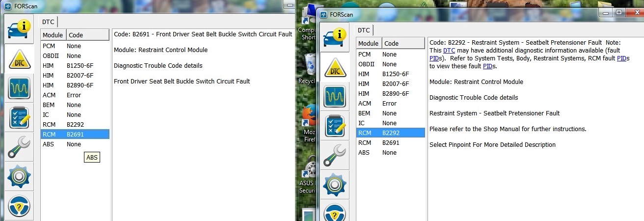Image resolution: width=644 pixels, height=221 pixels.
Task: Open gear settings icon in right FORScan window
Action: point(335,185)
